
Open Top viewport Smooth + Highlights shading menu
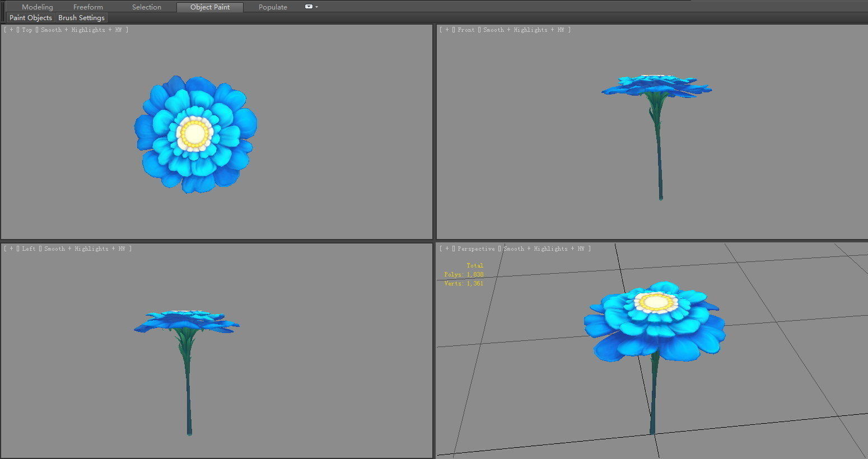tap(81, 30)
